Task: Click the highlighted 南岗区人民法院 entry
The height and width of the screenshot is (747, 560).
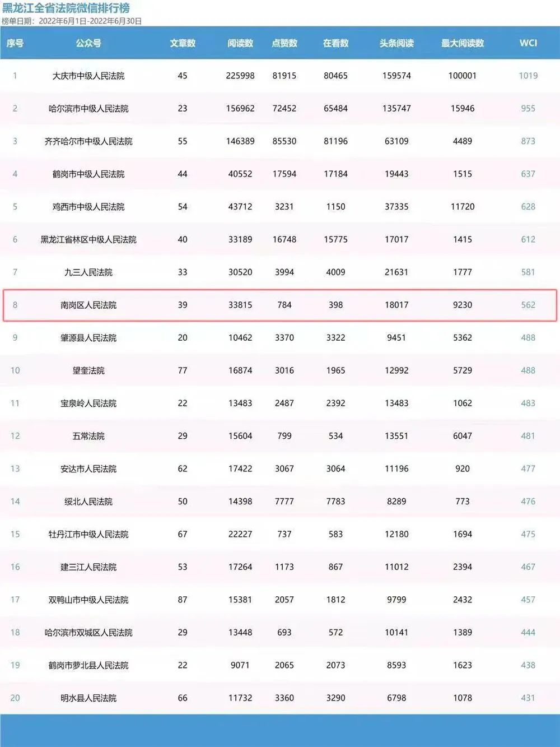Action: pos(88,305)
